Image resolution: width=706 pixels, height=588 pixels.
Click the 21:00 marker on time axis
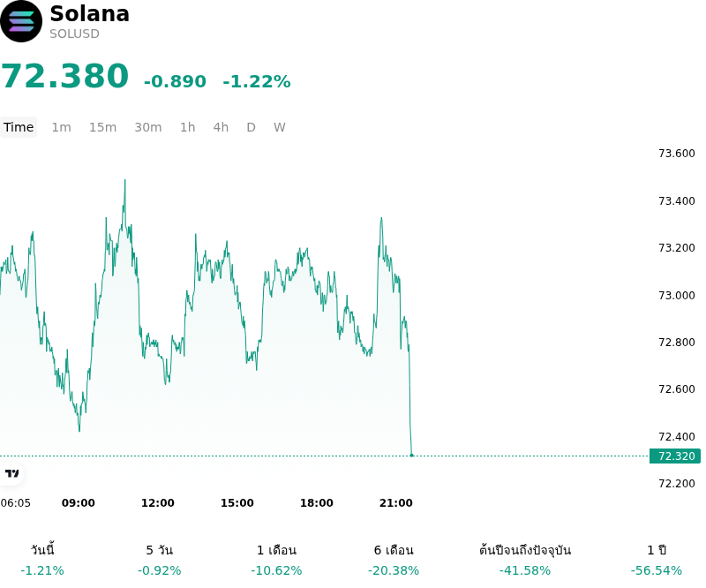click(395, 503)
